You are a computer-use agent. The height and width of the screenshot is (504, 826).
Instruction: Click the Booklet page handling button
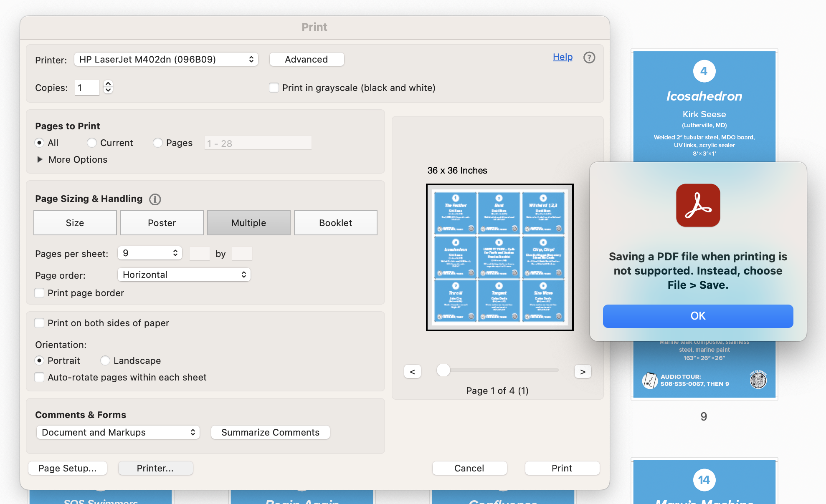tap(334, 223)
